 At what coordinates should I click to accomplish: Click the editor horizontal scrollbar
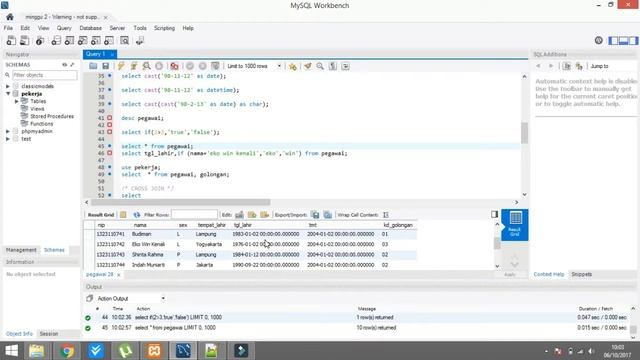click(x=180, y=202)
